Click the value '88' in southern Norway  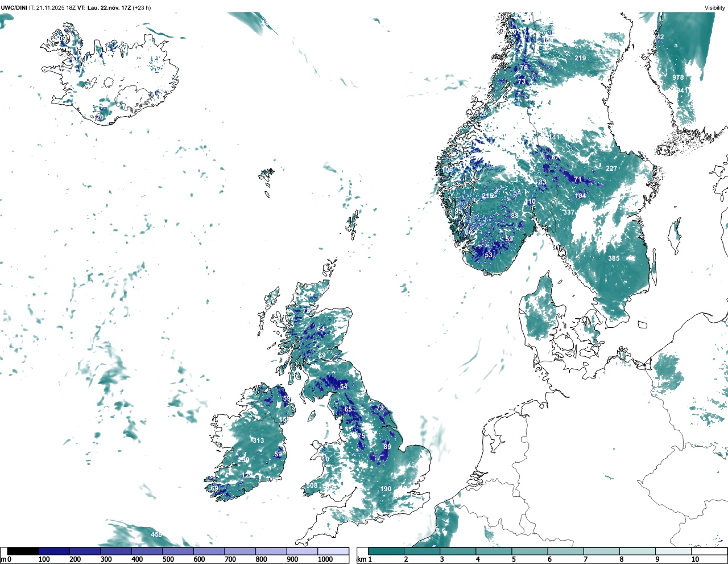point(515,216)
